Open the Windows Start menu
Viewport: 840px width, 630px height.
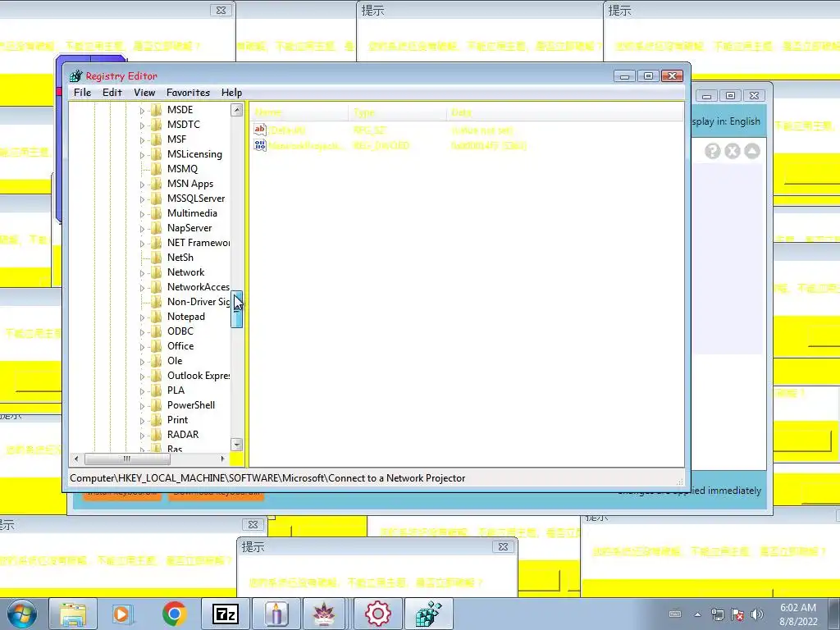pos(22,614)
